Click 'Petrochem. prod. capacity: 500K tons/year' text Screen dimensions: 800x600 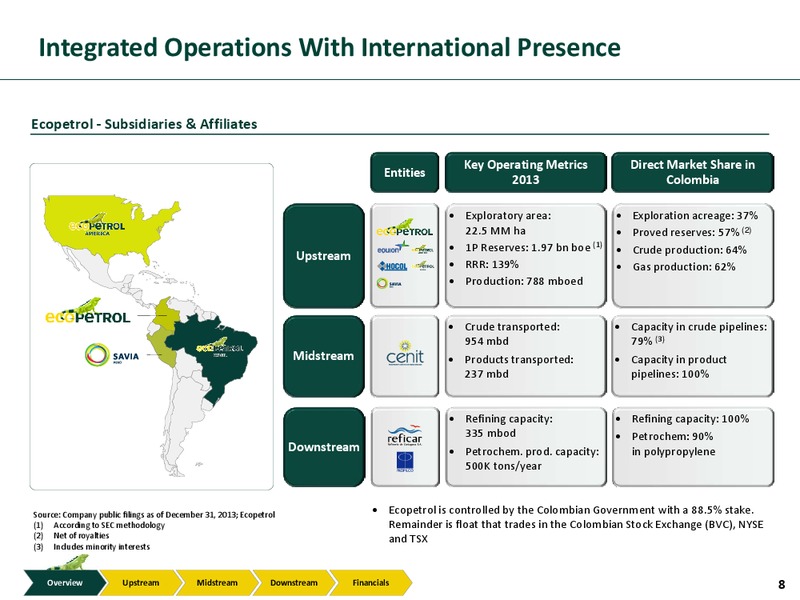(x=532, y=459)
